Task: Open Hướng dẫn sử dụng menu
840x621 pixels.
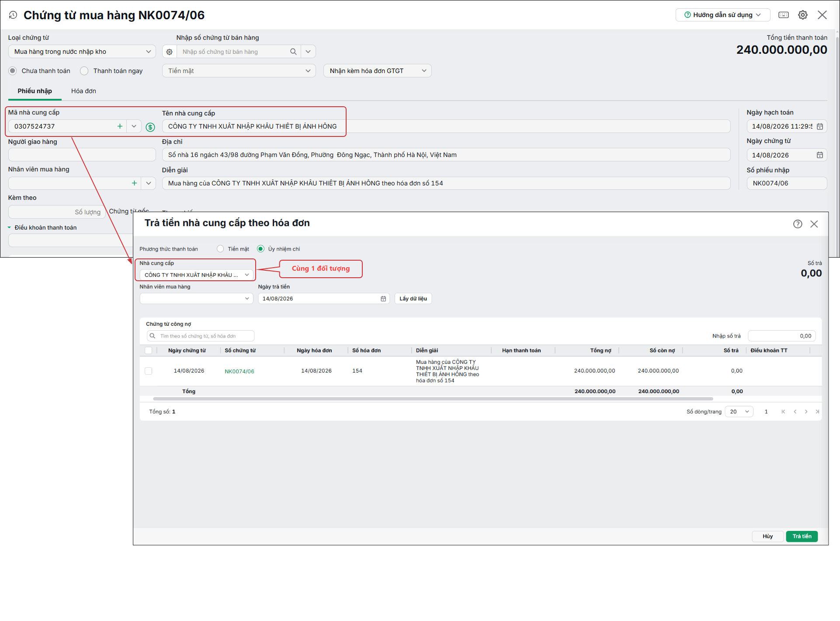Action: (x=722, y=15)
